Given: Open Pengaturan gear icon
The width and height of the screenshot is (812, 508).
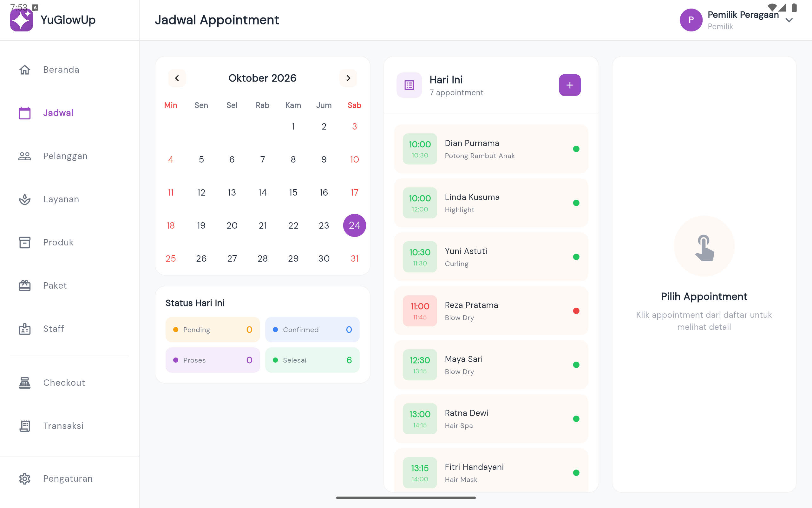Looking at the screenshot, I should (x=24, y=478).
